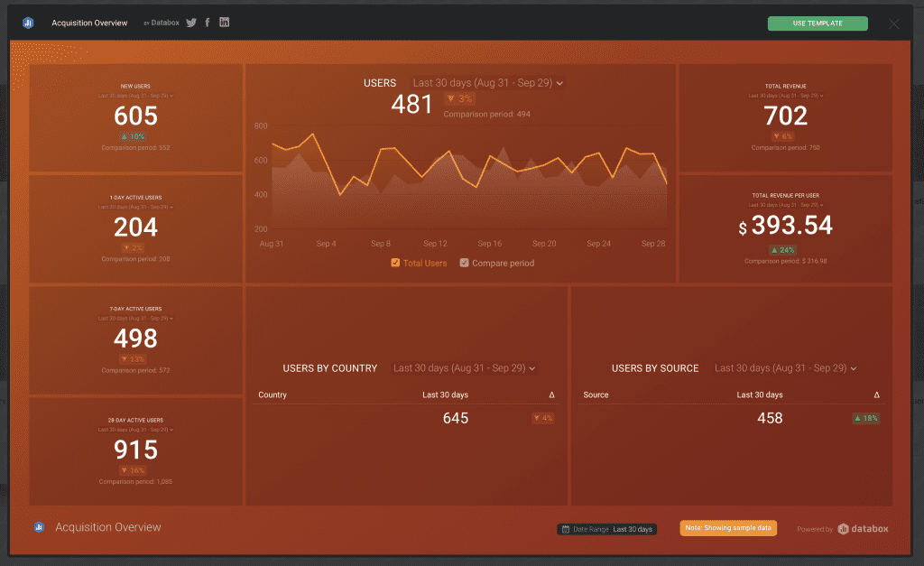Click the 702 Total Revenue value

(x=786, y=116)
